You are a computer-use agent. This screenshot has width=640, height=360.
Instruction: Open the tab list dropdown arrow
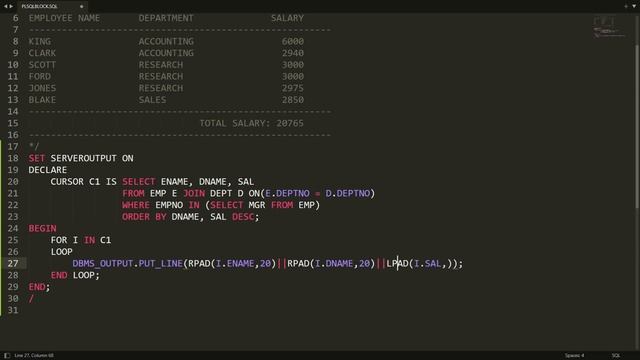634,6
